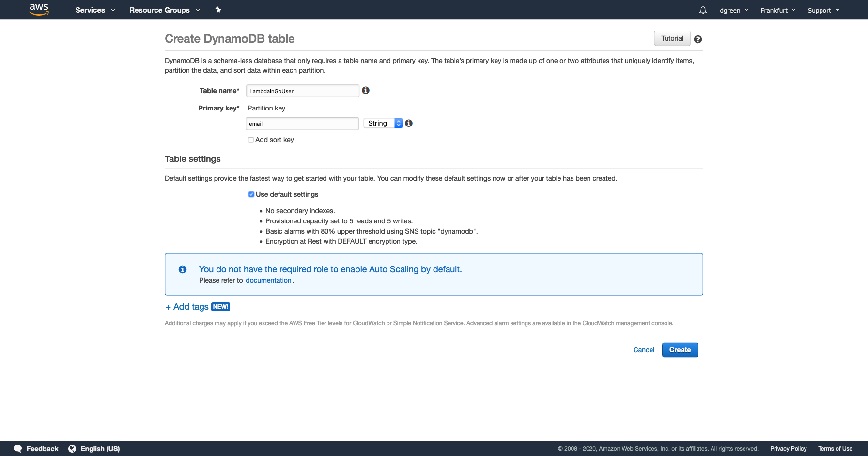Open the documentation link
This screenshot has width=868, height=456.
pos(268,280)
